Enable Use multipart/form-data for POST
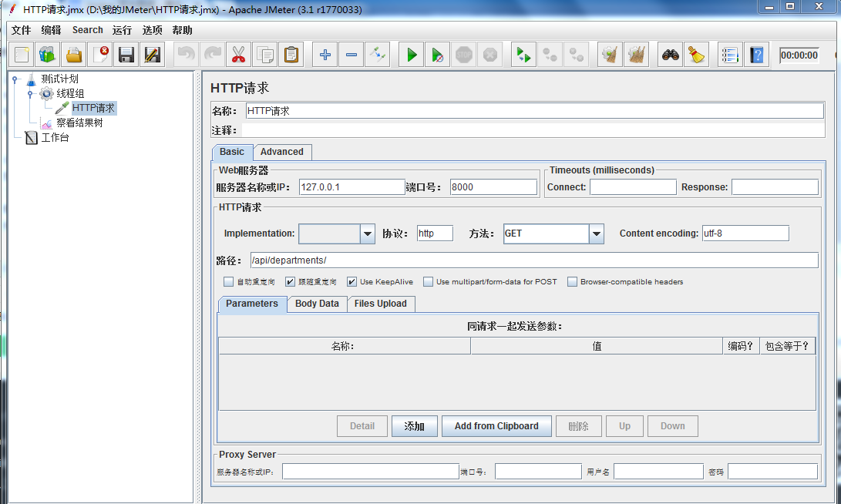Screen dimensions: 841x504 click(x=428, y=281)
